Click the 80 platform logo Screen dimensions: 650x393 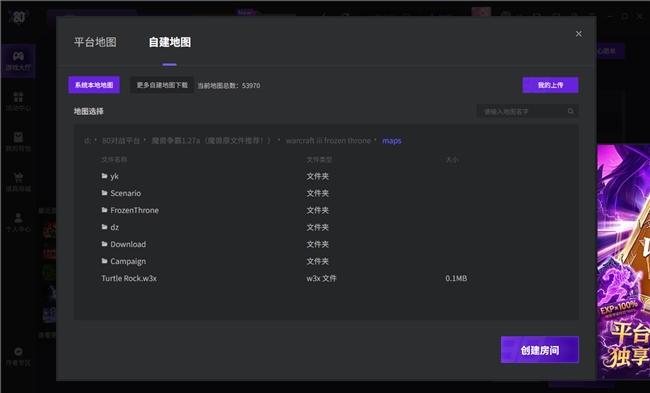pos(19,17)
